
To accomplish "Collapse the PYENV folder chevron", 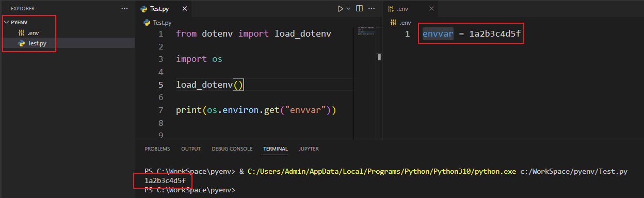I will (7, 23).
